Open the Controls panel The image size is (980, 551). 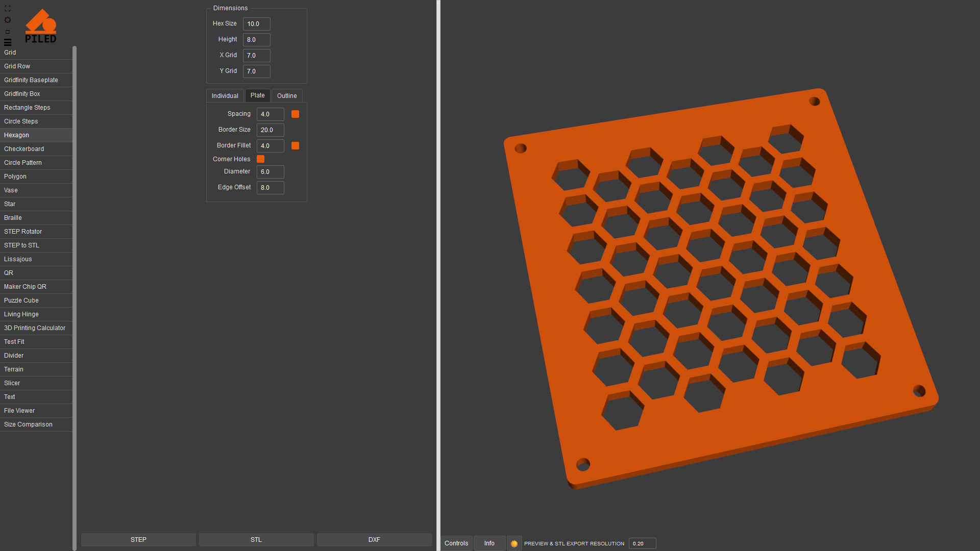point(456,543)
